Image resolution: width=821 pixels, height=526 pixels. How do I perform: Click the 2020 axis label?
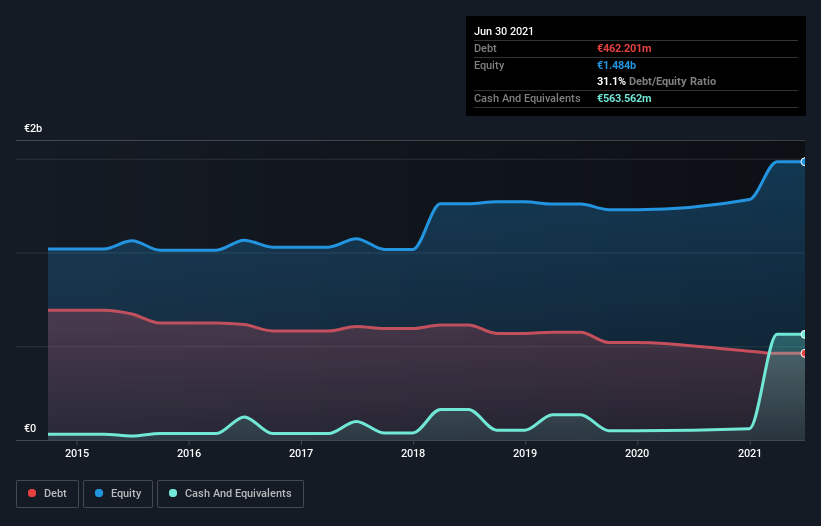tap(637, 453)
